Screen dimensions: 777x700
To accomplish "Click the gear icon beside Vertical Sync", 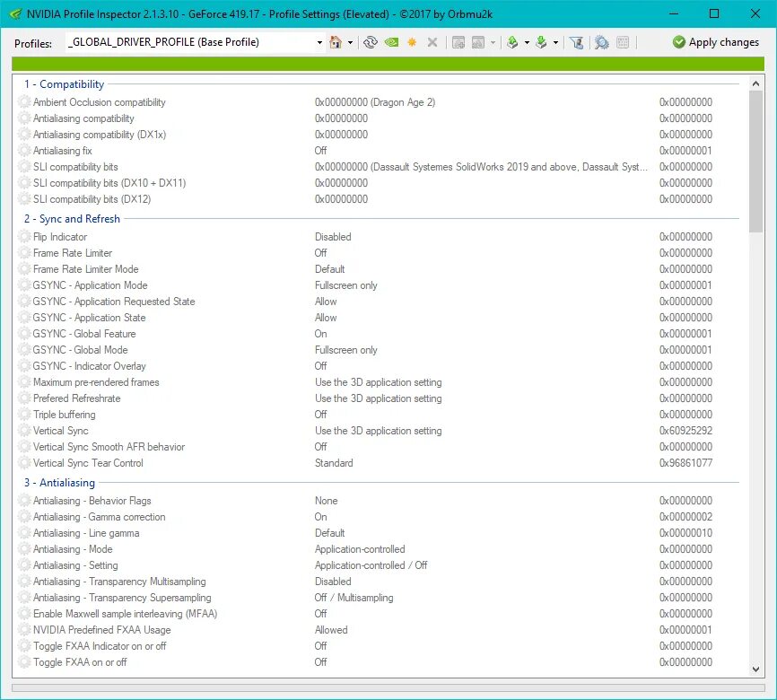I will click(x=24, y=430).
